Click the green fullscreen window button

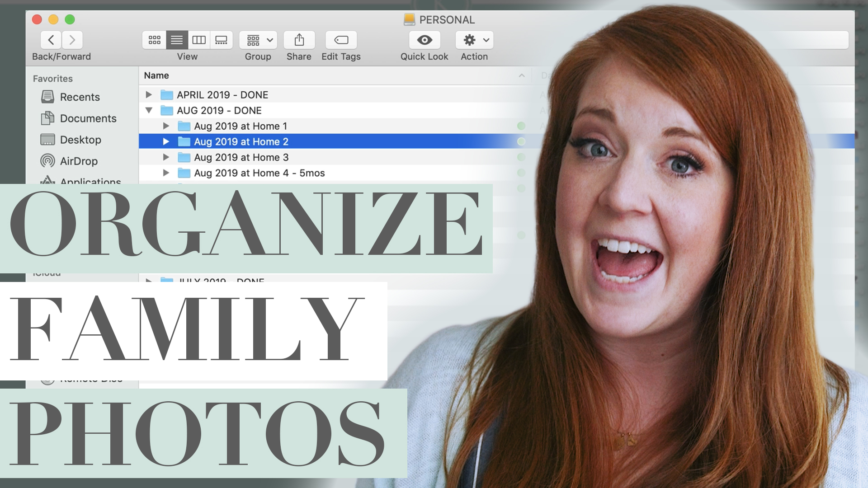click(70, 19)
